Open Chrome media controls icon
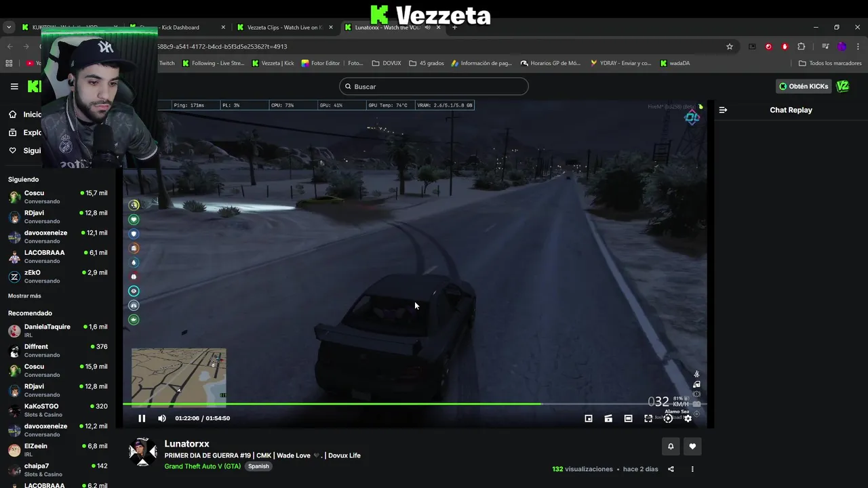 (x=825, y=47)
